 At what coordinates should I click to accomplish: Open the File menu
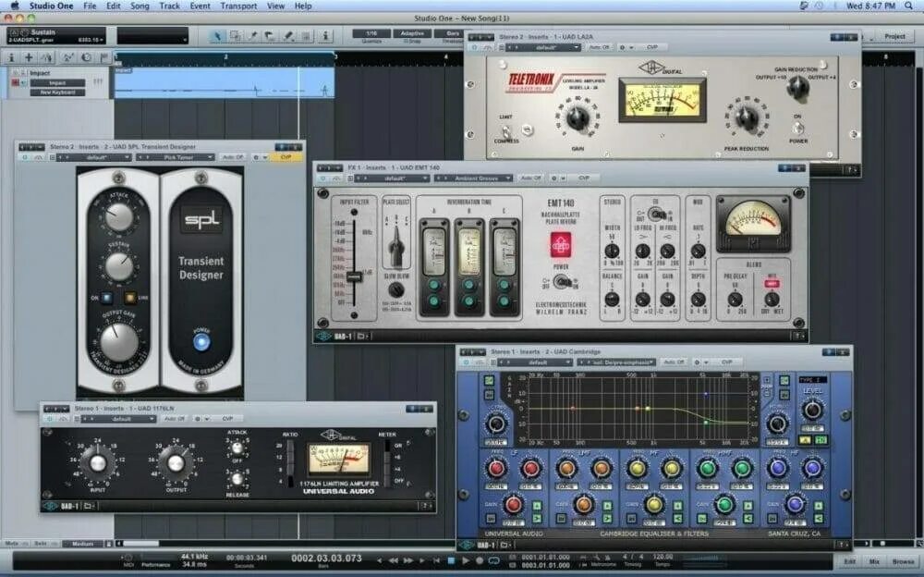click(90, 6)
